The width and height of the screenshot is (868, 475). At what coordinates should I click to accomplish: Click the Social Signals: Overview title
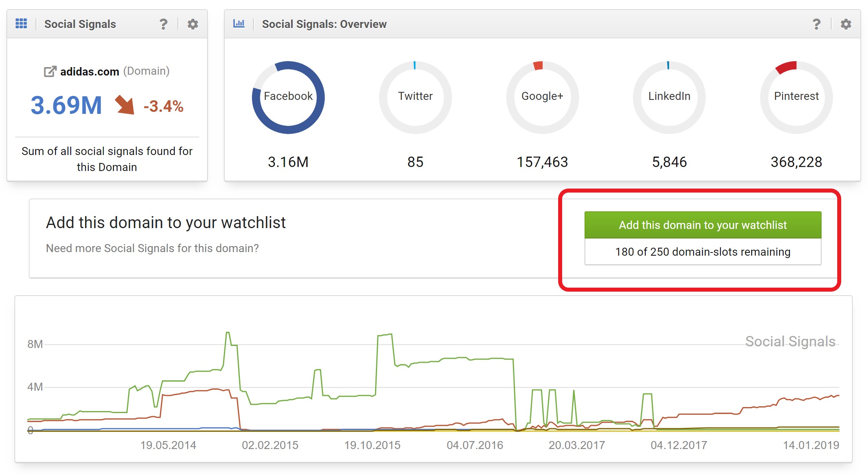(x=324, y=24)
